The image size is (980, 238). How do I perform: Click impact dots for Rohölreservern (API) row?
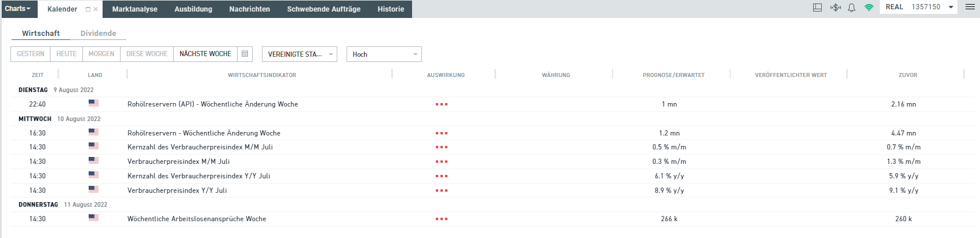(442, 104)
